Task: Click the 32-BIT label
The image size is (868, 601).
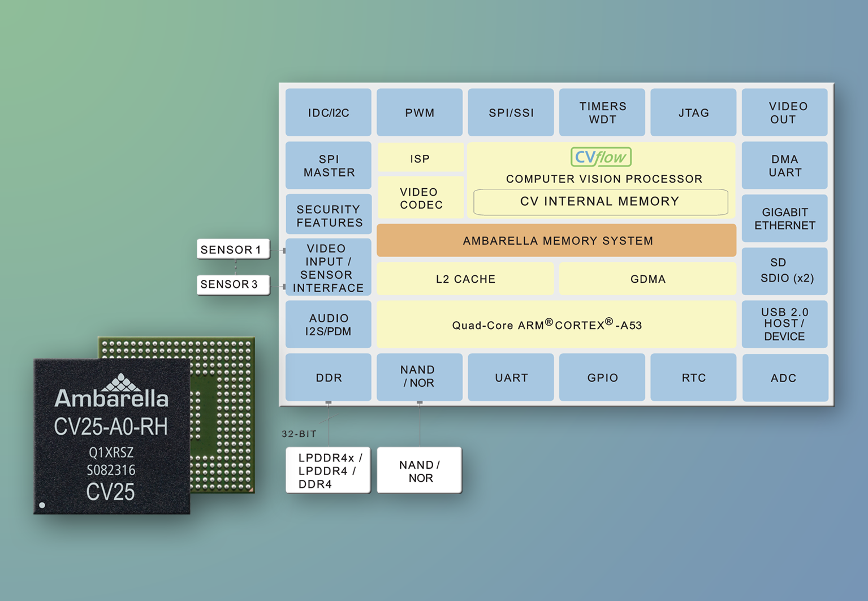Action: (299, 434)
